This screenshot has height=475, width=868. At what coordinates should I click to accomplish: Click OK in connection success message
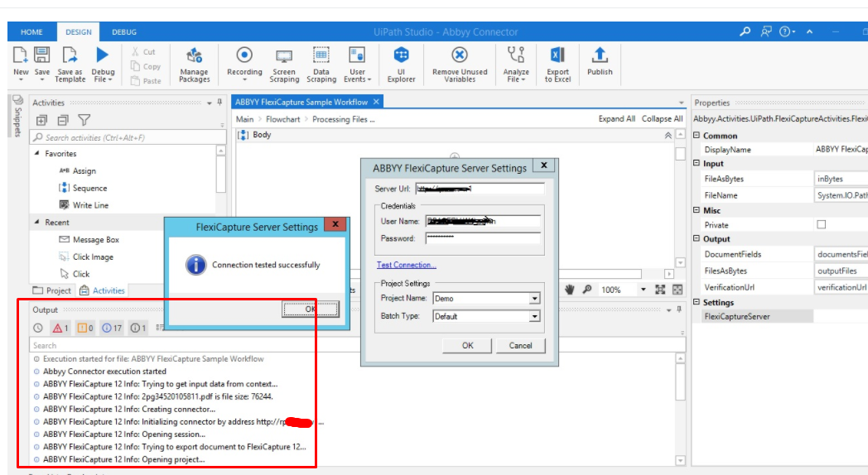(x=310, y=309)
